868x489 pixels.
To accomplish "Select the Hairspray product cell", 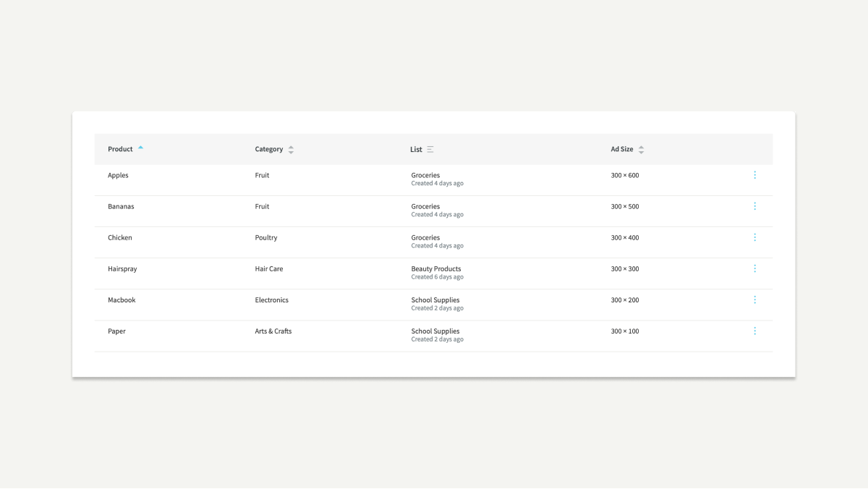I will pos(122,268).
